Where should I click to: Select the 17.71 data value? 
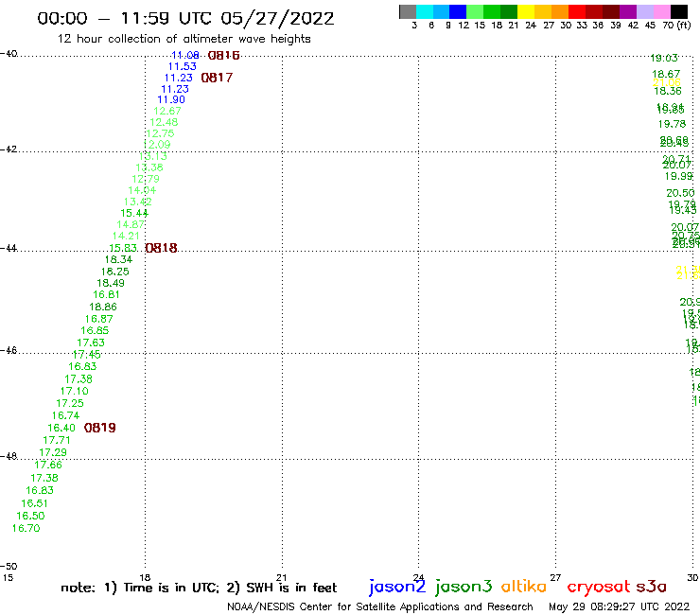click(x=57, y=440)
